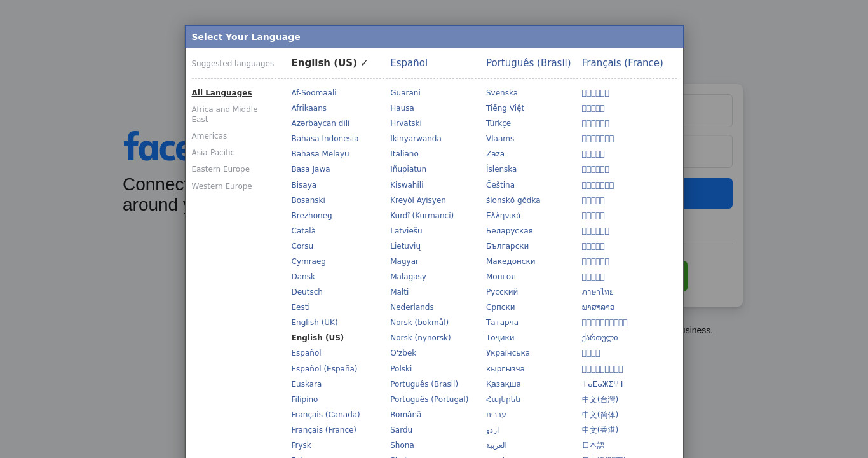This screenshot has width=868, height=458.
Task: Select Português (Portugal)
Action: pyautogui.click(x=429, y=399)
